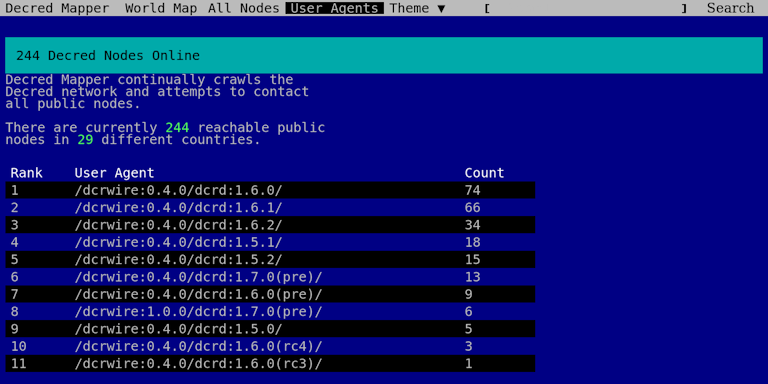Select user agent /dcrwire:0.4.0/dcrd:1.6.1/
This screenshot has width=768, height=384.
(178, 208)
